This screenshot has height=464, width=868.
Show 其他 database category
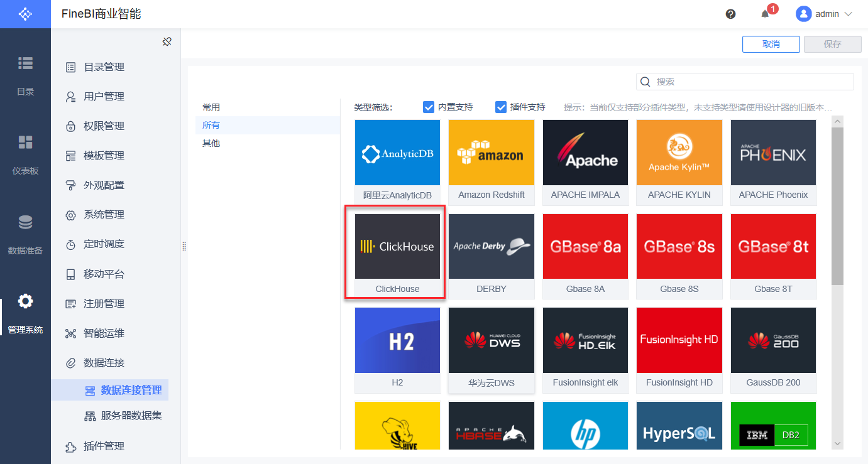pos(268,143)
